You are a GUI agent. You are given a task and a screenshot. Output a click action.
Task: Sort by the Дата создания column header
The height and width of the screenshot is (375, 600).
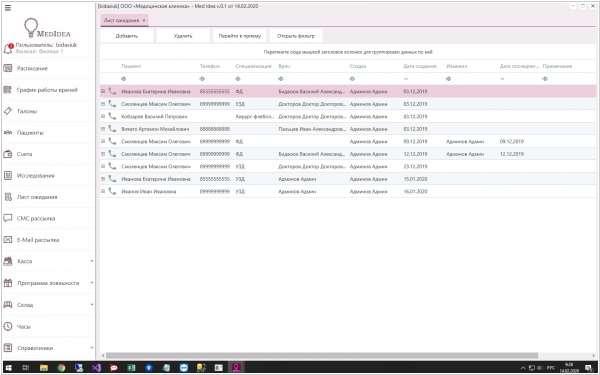pyautogui.click(x=420, y=66)
